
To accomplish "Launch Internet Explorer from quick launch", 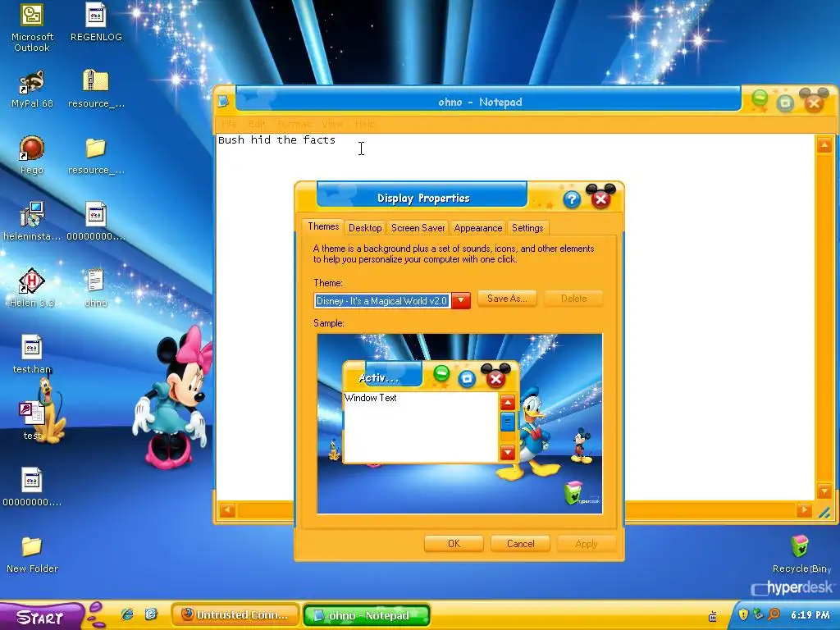I will click(x=127, y=614).
